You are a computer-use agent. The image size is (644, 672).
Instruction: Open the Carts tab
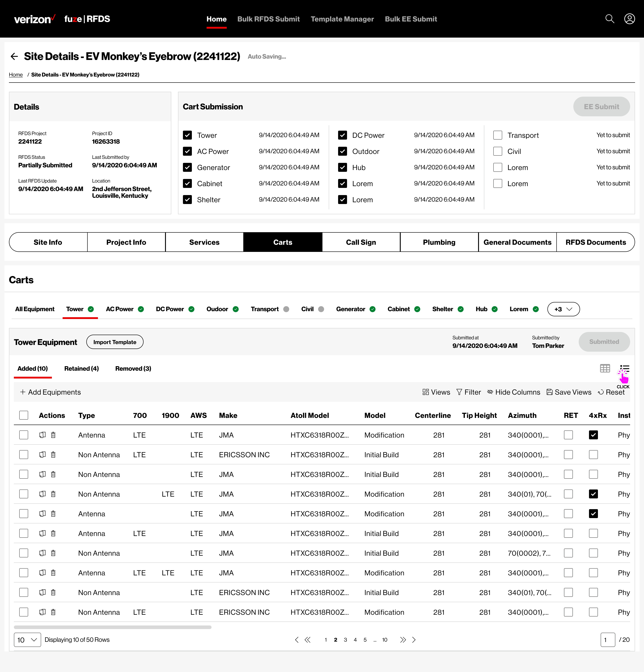[283, 242]
